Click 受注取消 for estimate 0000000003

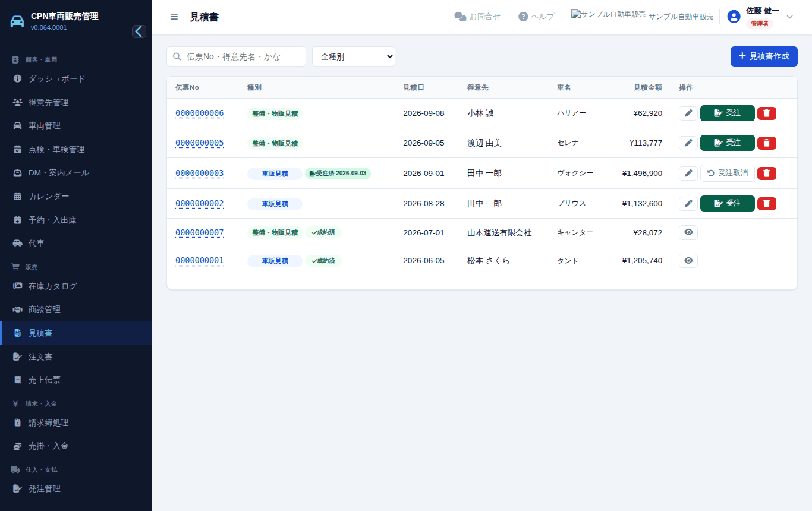[x=728, y=173]
